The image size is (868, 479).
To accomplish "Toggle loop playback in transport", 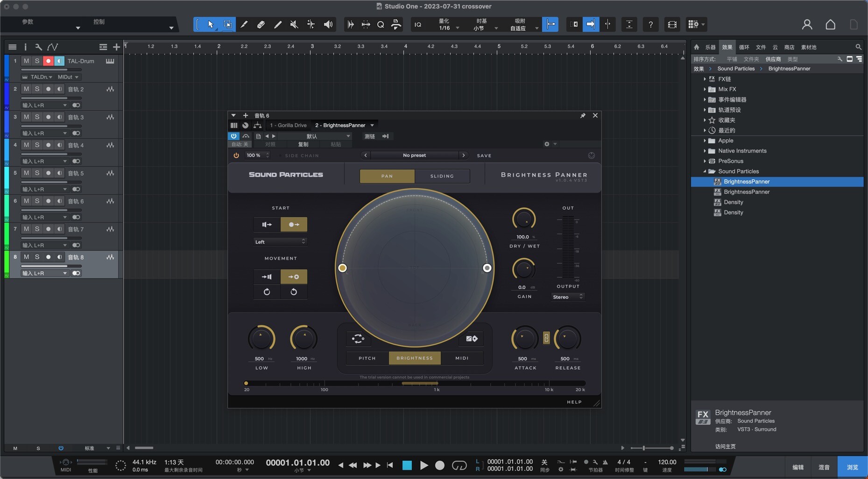I will pyautogui.click(x=459, y=465).
